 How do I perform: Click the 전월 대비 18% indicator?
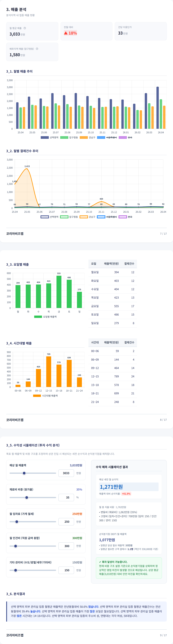70,33
